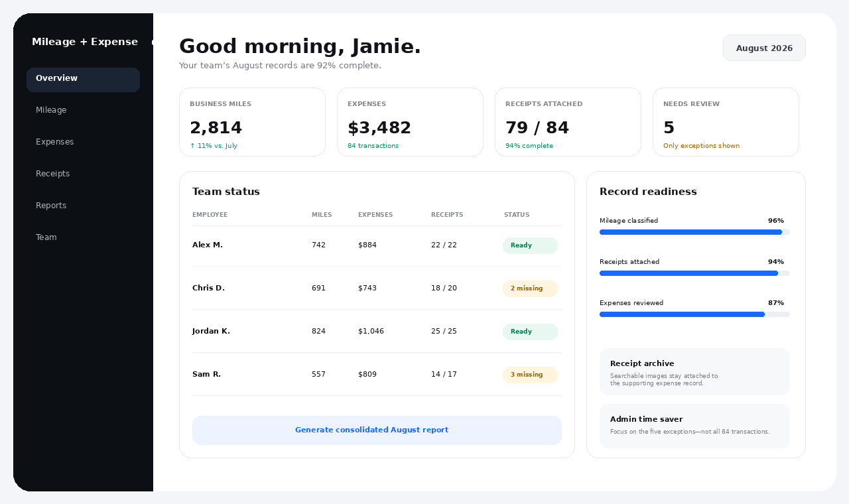Click the 14 / 17 receipts value for Sam R.
The width and height of the screenshot is (849, 504).
(444, 375)
